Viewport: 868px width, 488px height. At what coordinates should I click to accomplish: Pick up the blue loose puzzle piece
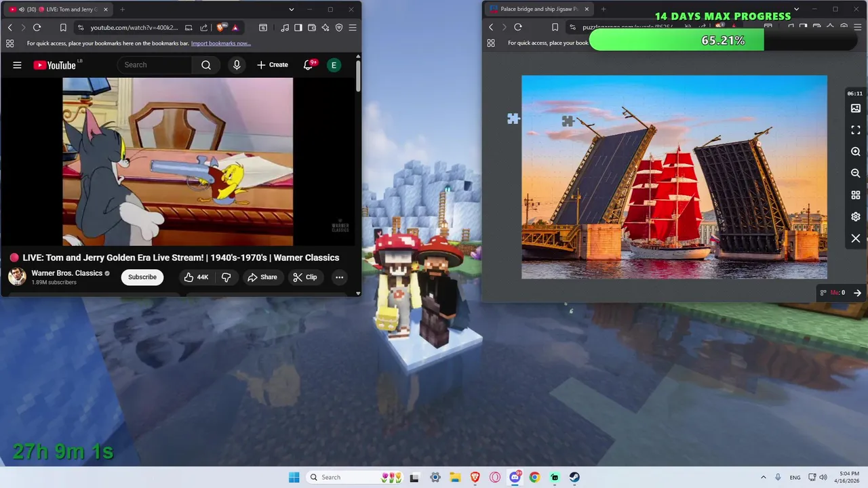pyautogui.click(x=513, y=119)
